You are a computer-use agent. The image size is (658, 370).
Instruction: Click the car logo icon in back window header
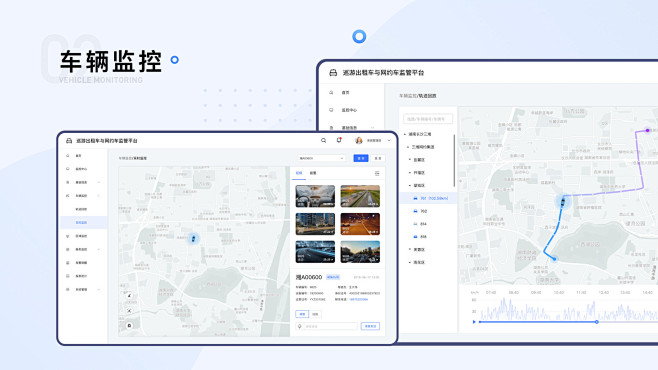coord(333,73)
